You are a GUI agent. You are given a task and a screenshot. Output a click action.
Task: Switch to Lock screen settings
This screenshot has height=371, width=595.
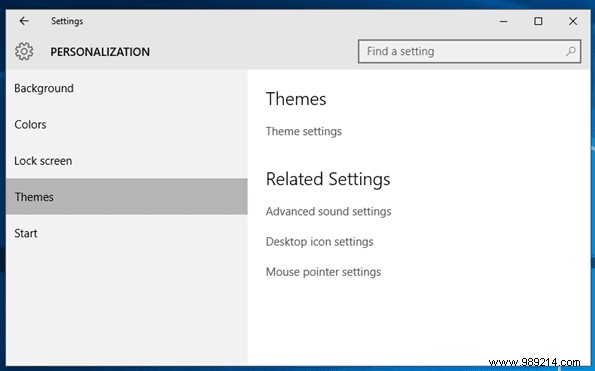pos(127,160)
